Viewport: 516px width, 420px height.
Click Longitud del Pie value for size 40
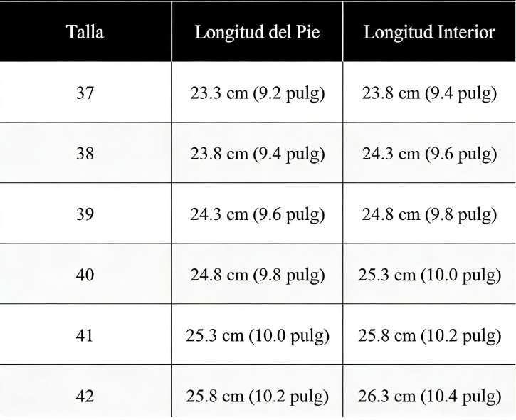point(256,275)
